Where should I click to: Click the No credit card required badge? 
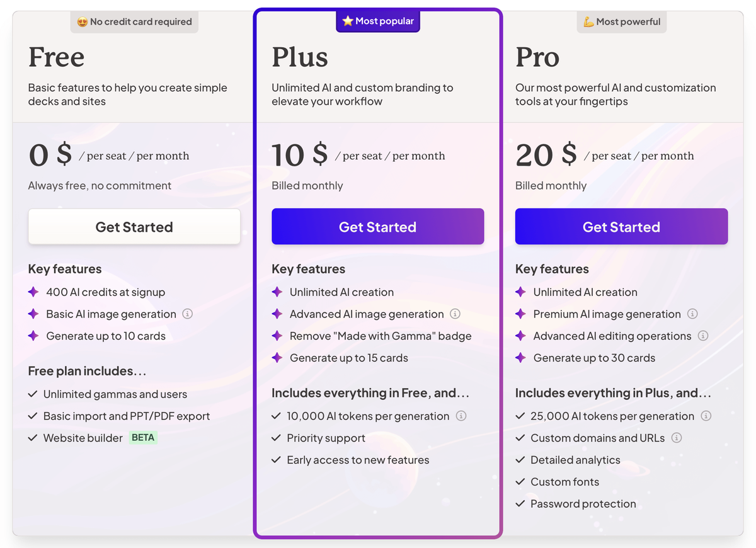[x=134, y=21]
